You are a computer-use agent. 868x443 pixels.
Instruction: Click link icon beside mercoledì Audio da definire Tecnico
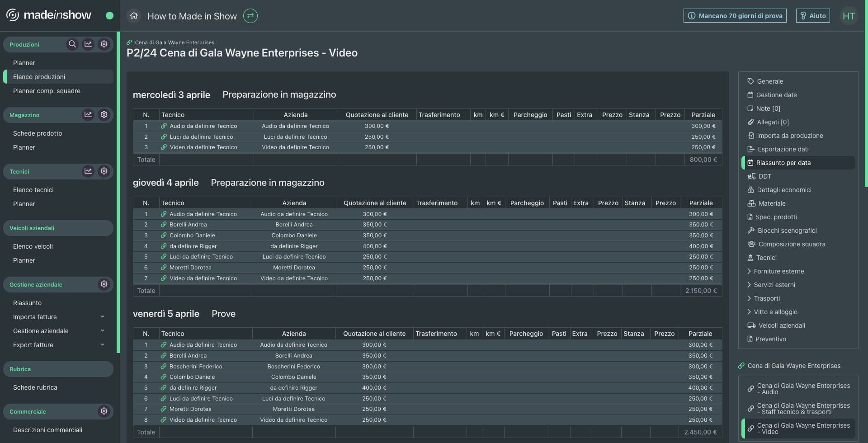pos(164,126)
